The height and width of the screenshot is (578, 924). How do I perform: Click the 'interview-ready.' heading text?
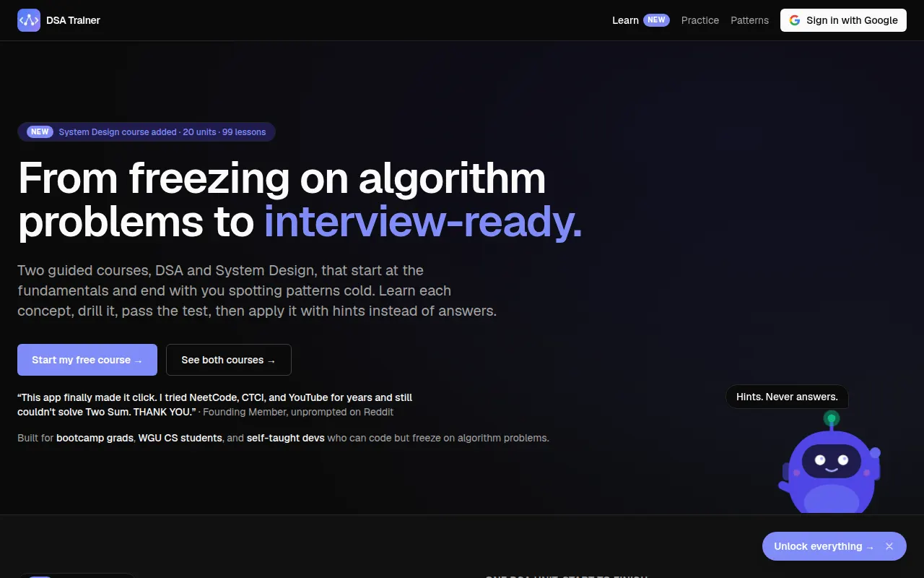pyautogui.click(x=423, y=221)
